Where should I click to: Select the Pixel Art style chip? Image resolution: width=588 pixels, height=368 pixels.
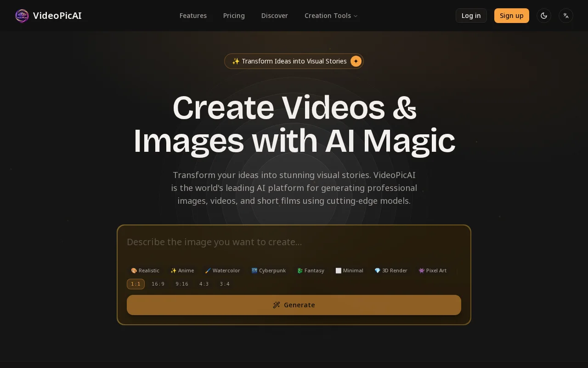pos(433,270)
